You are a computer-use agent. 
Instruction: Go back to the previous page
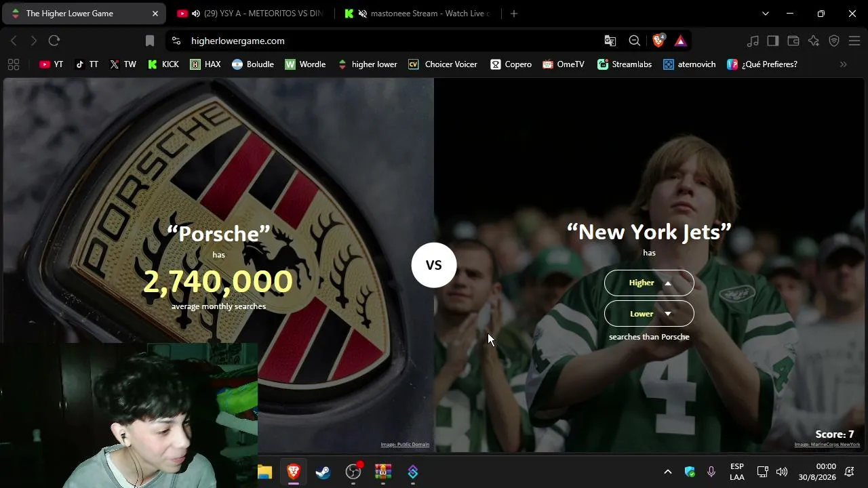(x=14, y=41)
